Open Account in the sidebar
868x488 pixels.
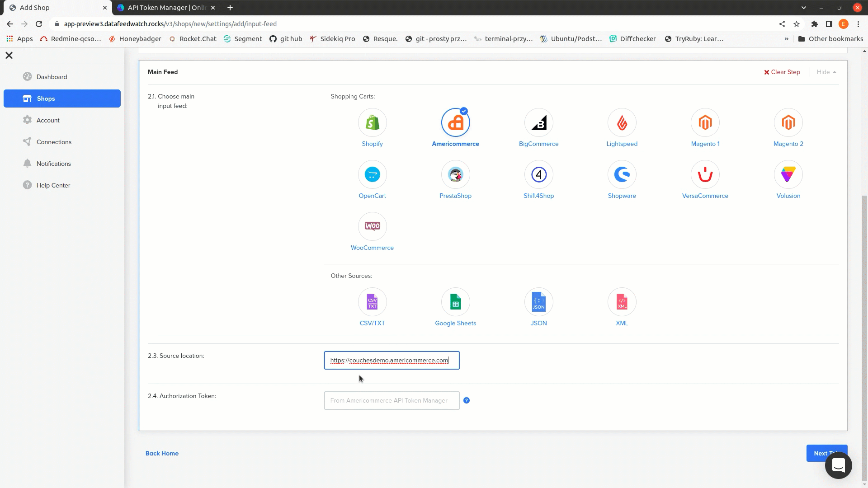pos(62,120)
